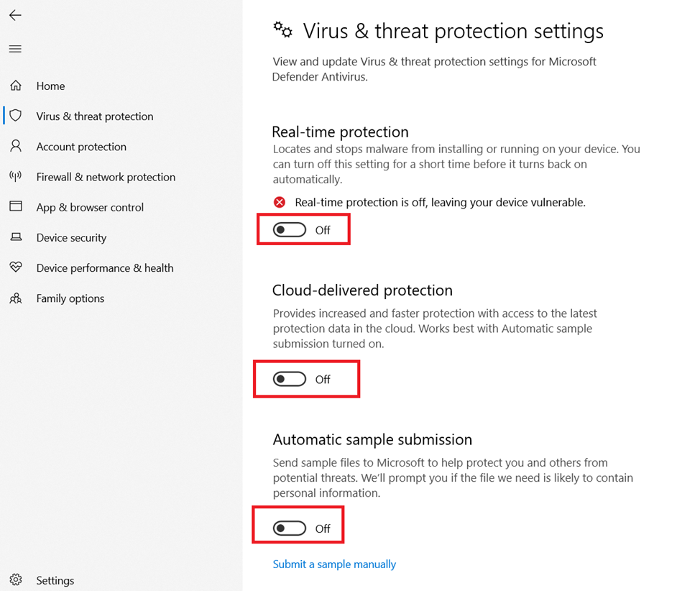
Task: Click the red error icon next to warning
Action: (280, 203)
